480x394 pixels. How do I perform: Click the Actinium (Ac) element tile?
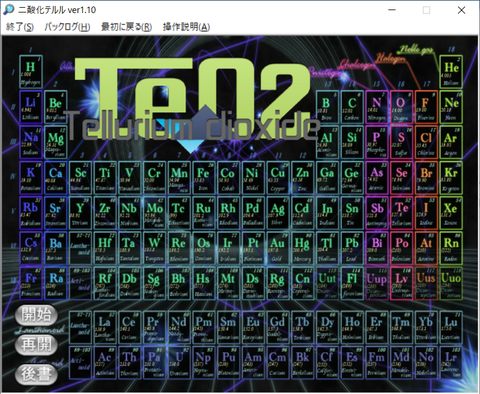click(105, 363)
